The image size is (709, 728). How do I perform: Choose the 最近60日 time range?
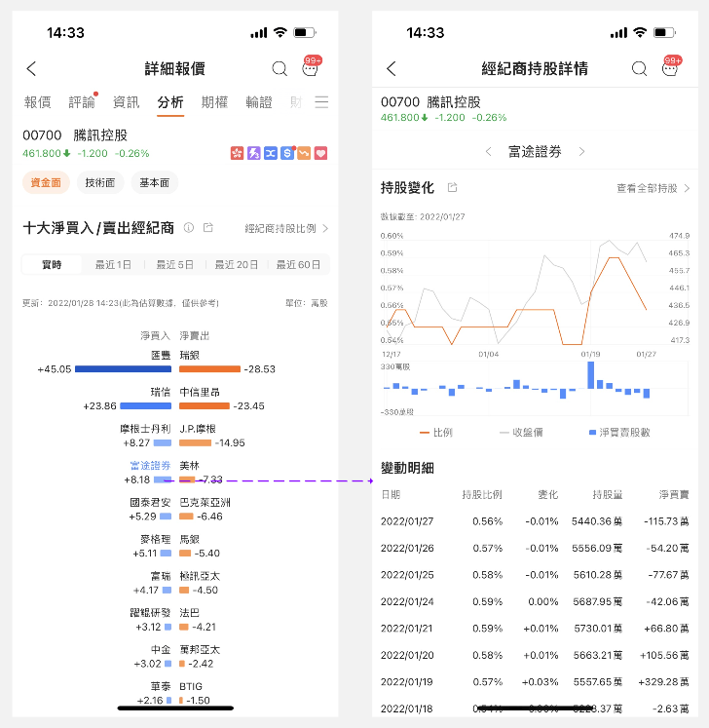[x=298, y=265]
